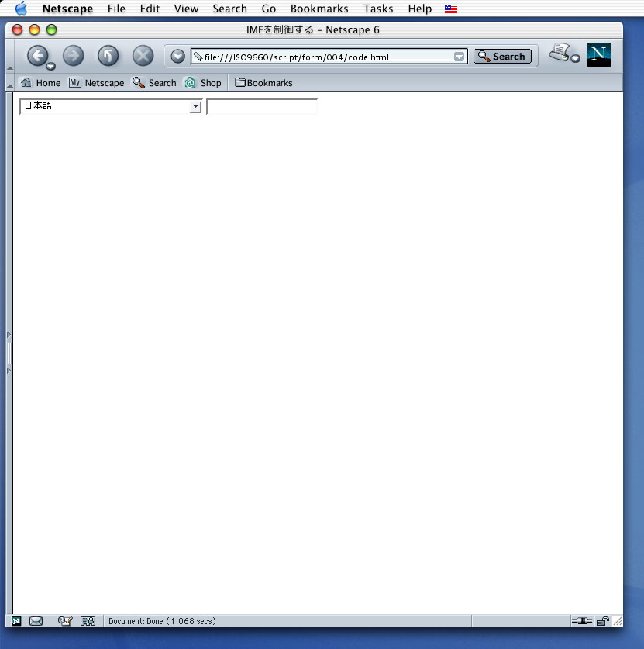Screen dimensions: 644x649
Task: Open the 日本語 language dropdown
Action: (110, 107)
